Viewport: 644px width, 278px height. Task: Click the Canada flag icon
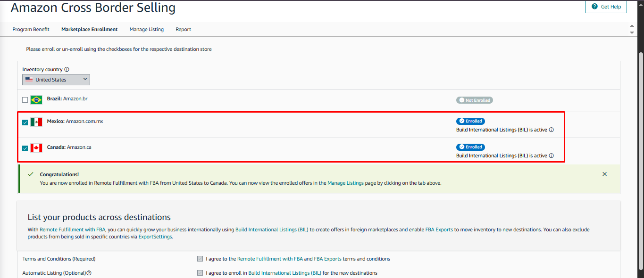36,148
